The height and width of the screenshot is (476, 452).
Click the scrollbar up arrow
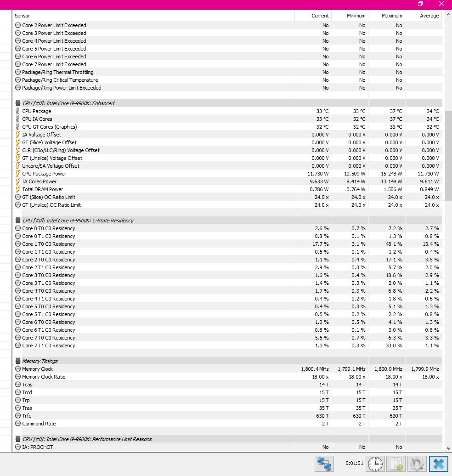(x=448, y=14)
